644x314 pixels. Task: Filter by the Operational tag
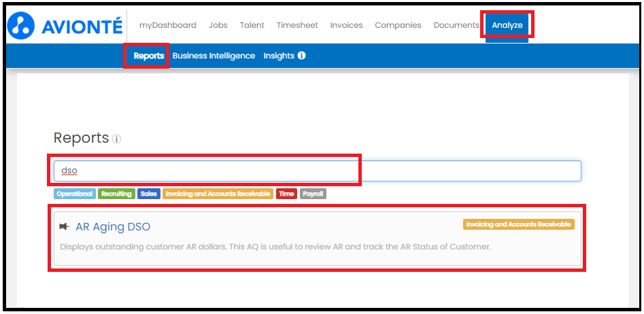pos(75,194)
